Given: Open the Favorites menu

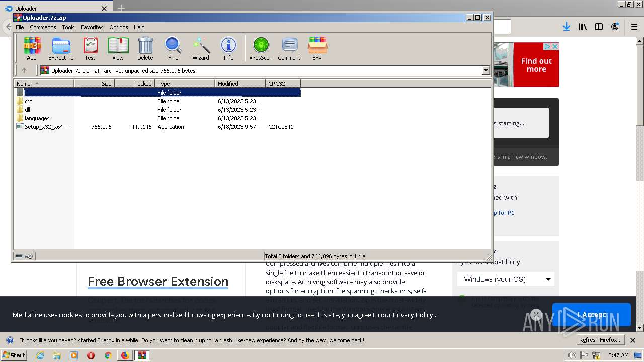Looking at the screenshot, I should point(92,27).
